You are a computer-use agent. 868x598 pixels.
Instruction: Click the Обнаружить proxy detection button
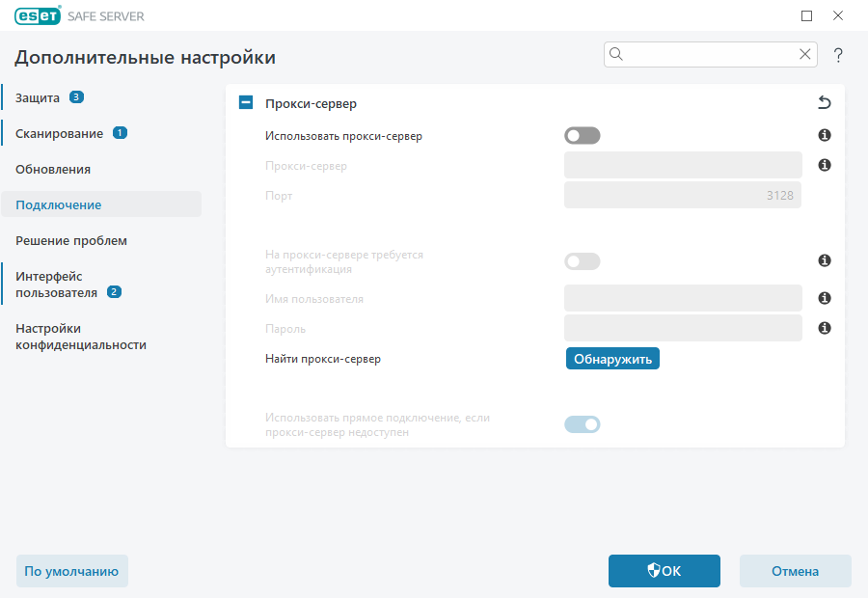tap(612, 358)
